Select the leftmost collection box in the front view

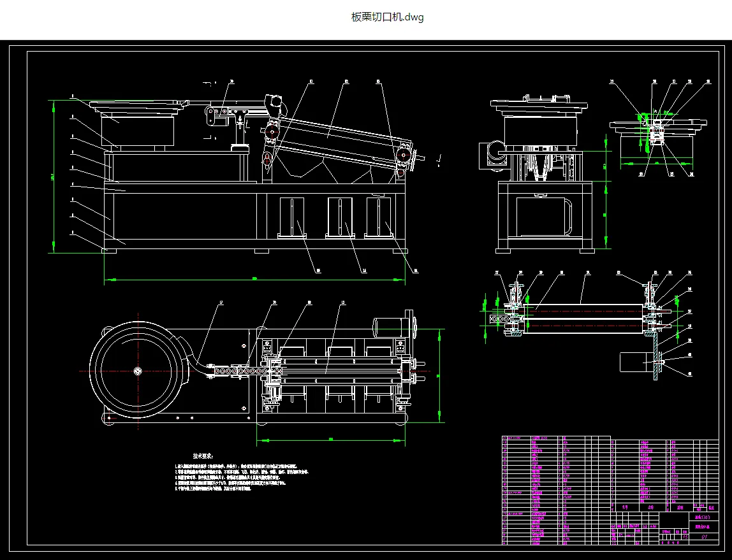292,217
